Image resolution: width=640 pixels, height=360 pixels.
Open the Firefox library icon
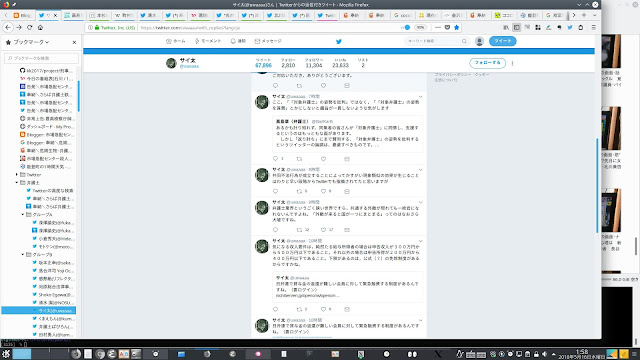[506, 27]
